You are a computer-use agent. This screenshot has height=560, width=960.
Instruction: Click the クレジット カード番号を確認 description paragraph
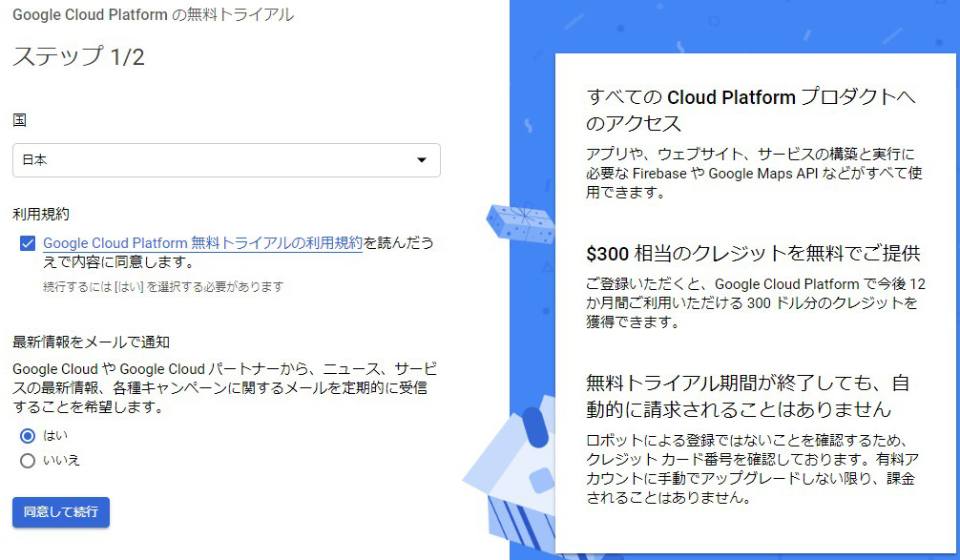coord(753,468)
